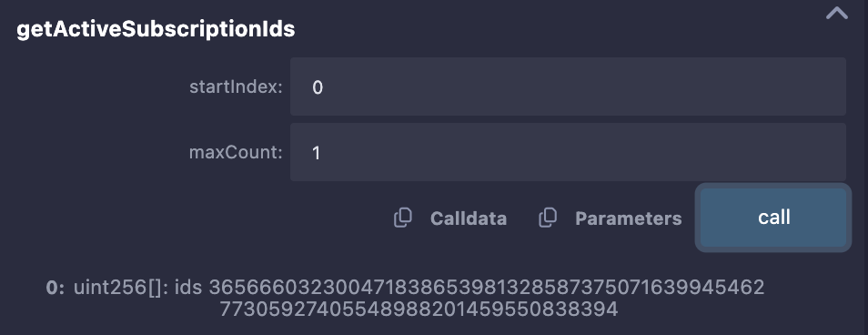Place cursor after 0 in startIndex
Image resolution: width=868 pixels, height=335 pixels.
(x=323, y=86)
